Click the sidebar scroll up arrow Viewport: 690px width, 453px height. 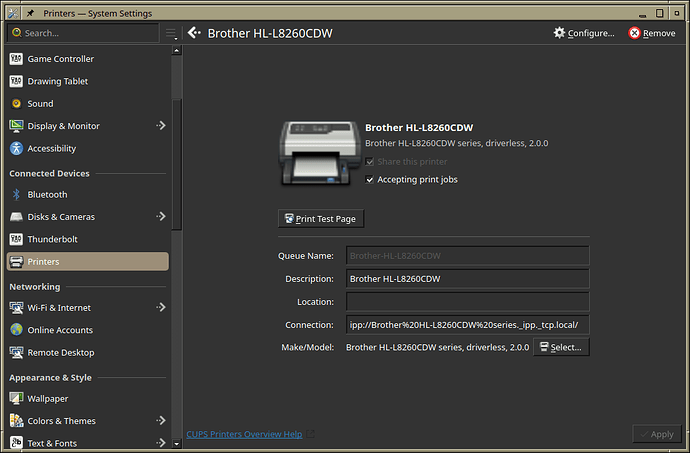click(x=176, y=50)
